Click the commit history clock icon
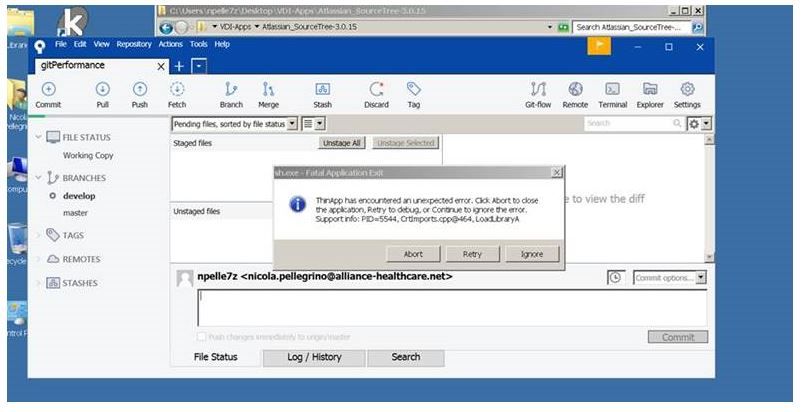The width and height of the screenshot is (810, 412). tap(615, 278)
